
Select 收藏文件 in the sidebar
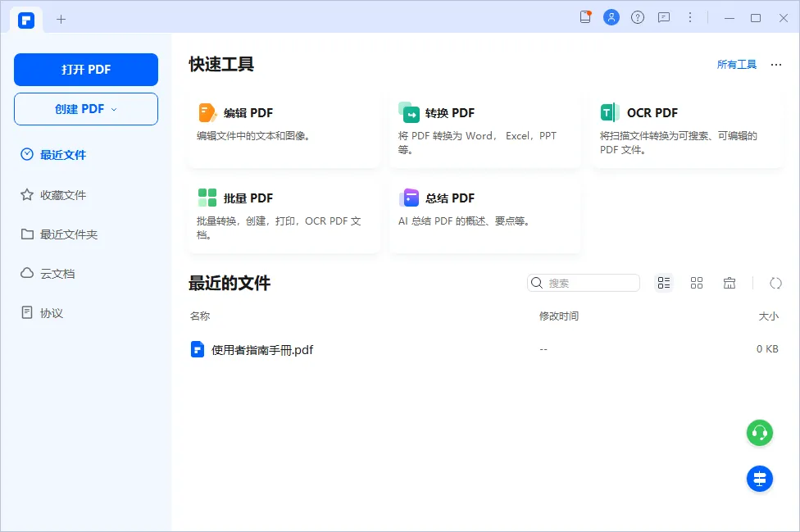click(63, 195)
